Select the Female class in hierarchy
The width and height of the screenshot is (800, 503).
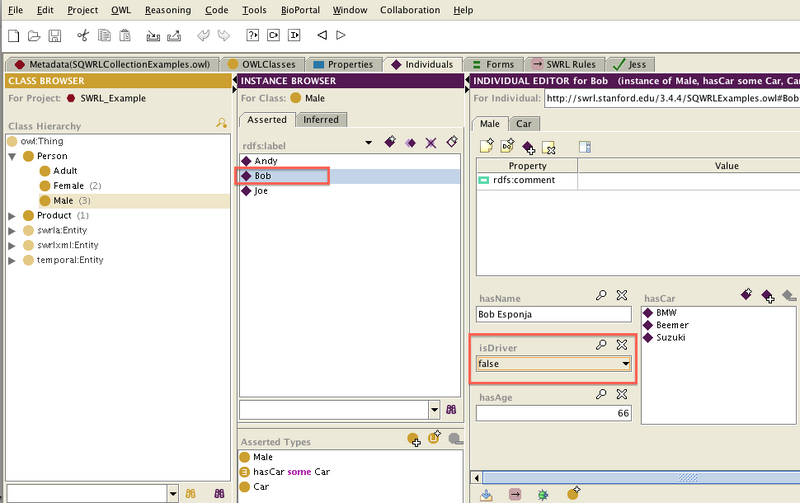[68, 186]
